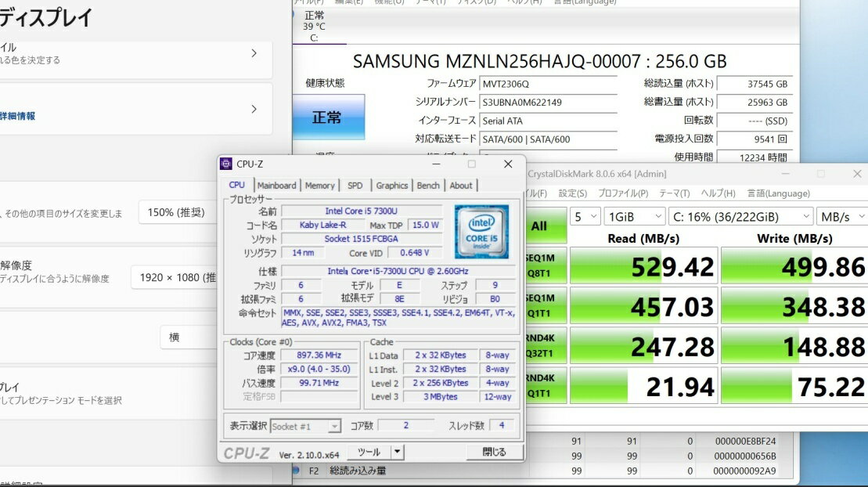Run all benchmarks with the All button
The width and height of the screenshot is (868, 487).
[x=539, y=225]
